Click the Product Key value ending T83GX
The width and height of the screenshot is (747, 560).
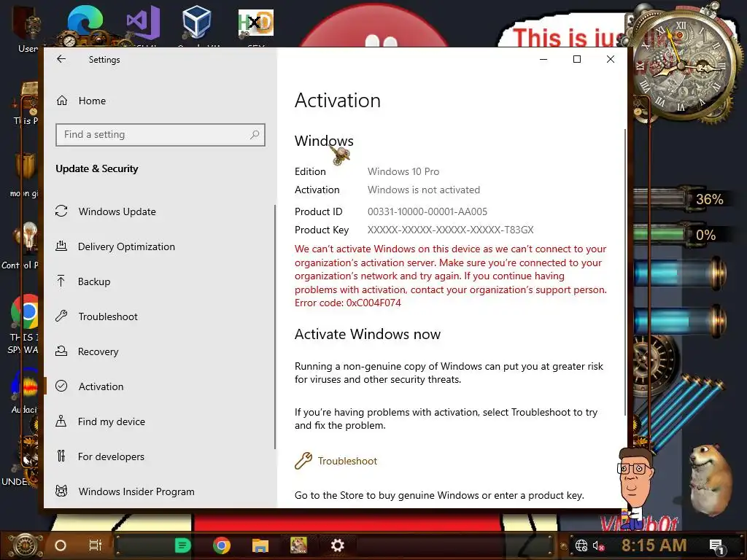point(450,230)
